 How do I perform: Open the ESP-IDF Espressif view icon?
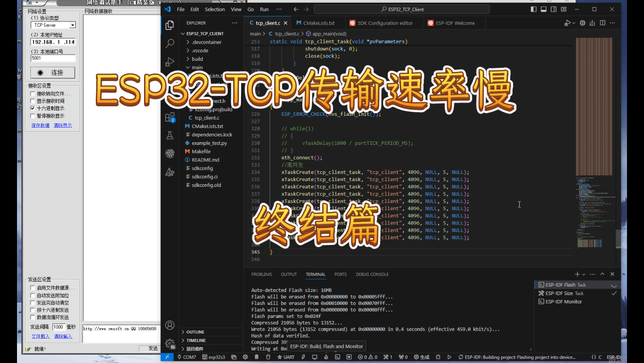[170, 153]
